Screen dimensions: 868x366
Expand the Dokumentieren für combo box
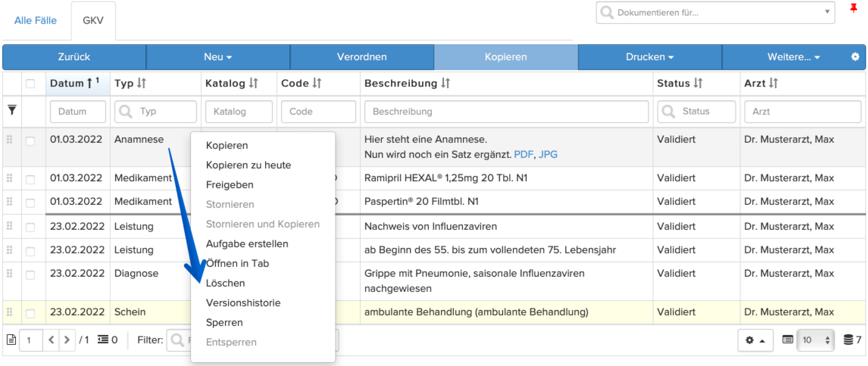click(x=827, y=12)
